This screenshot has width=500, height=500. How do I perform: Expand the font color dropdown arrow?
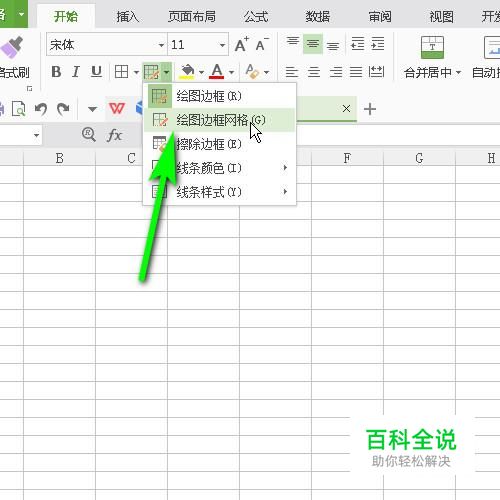point(232,72)
